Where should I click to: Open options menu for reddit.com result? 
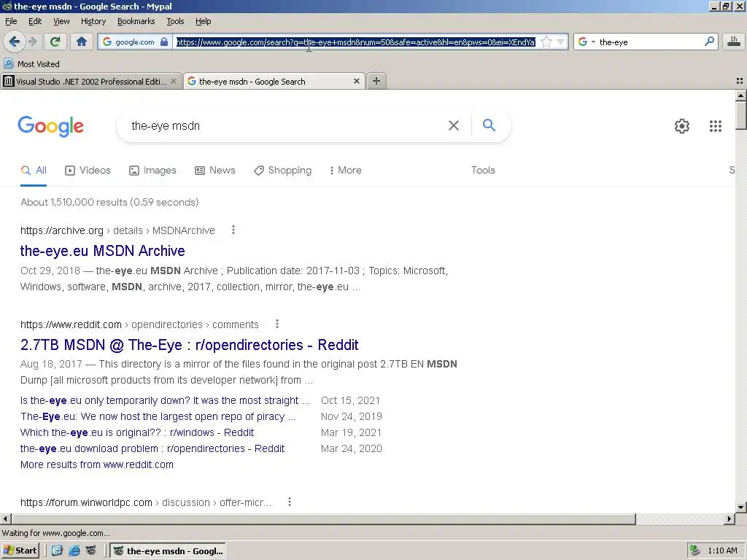point(276,324)
